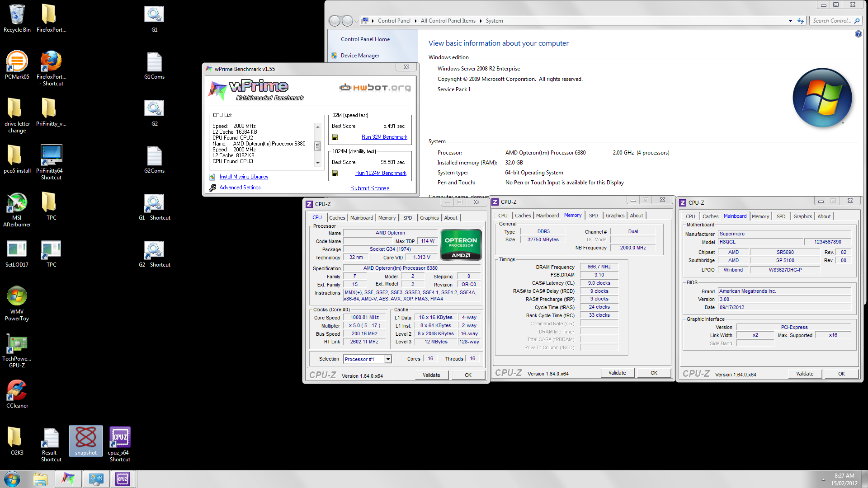
Task: Open SPD tab in middle CPU-Z window
Action: (593, 216)
